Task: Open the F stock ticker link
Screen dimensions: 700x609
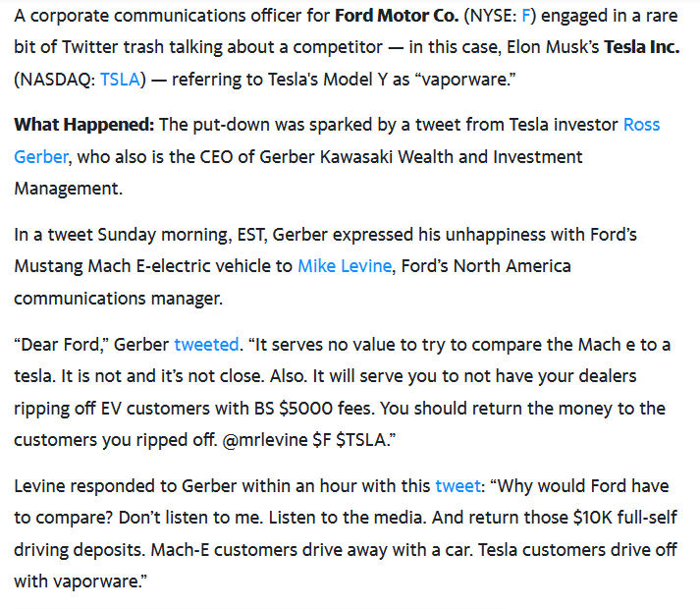Action: (526, 17)
